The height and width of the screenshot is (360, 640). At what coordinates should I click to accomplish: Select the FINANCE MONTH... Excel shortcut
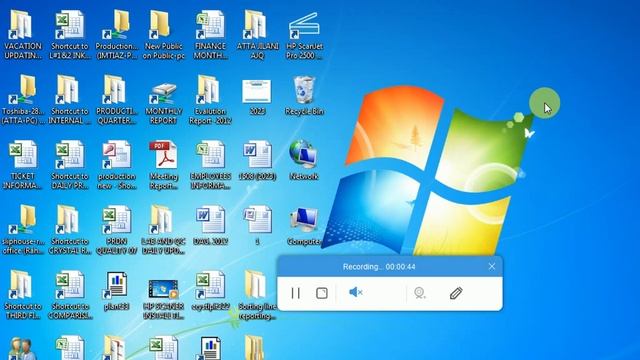(x=210, y=36)
